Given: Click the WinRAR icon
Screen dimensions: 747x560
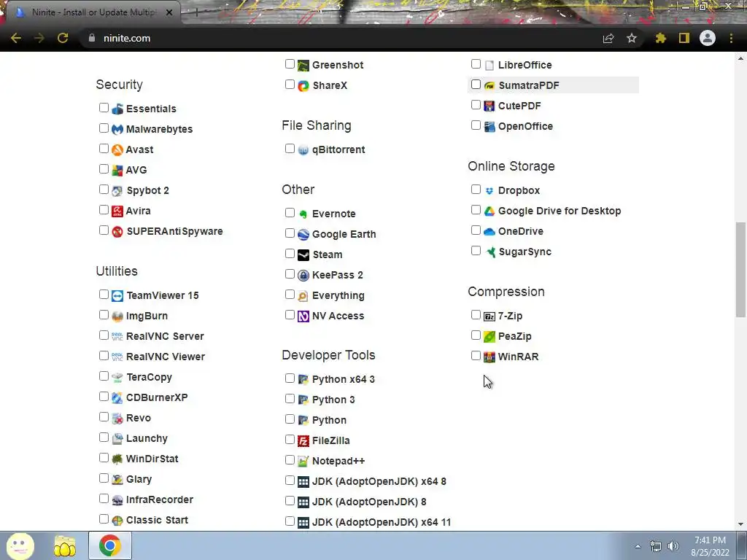Looking at the screenshot, I should tap(489, 357).
